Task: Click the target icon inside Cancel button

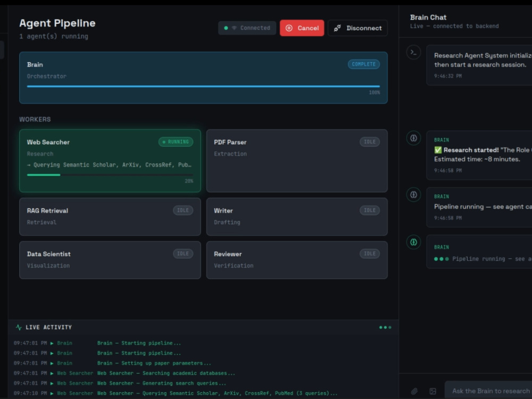Action: click(x=289, y=28)
